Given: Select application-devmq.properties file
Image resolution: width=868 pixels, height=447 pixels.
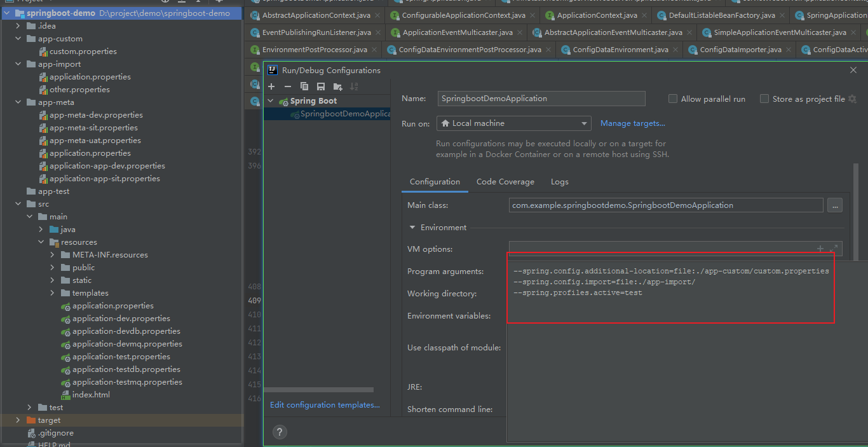Looking at the screenshot, I should coord(127,344).
